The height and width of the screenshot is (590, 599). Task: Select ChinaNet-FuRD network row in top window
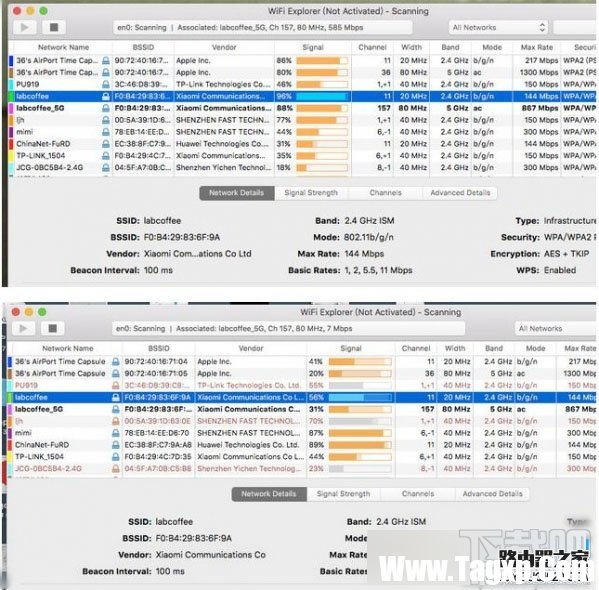[302, 144]
